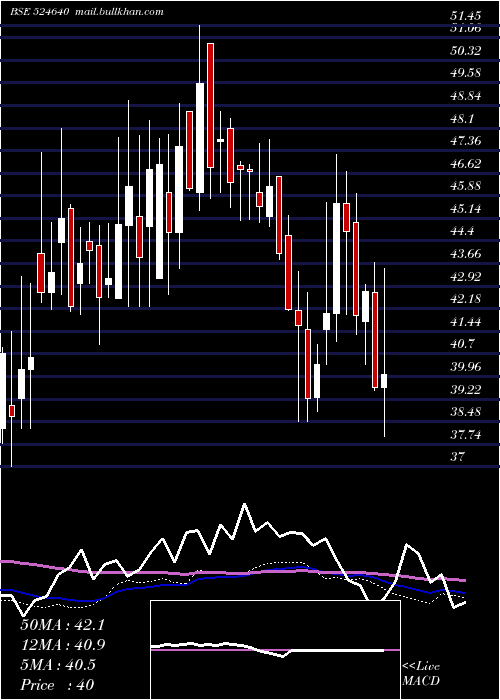Select the 49.58 price axis label

coord(466,73)
